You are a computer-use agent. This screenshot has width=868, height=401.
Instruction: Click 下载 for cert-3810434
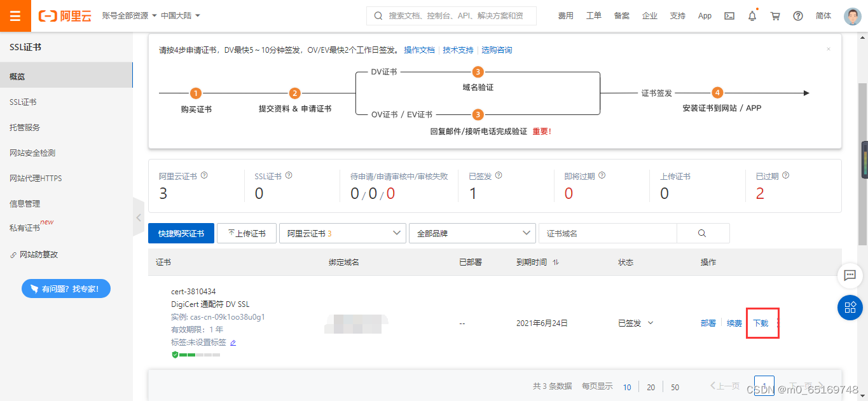[761, 323]
